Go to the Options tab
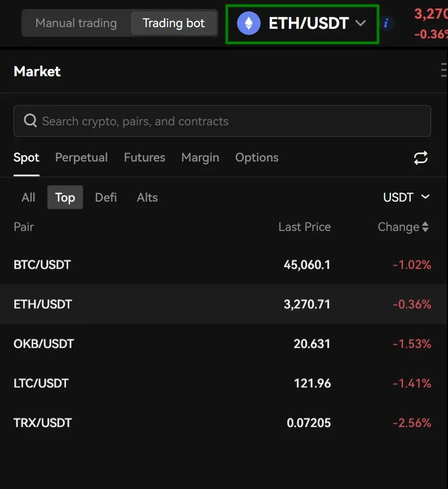Image resolution: width=448 pixels, height=489 pixels. tap(257, 158)
